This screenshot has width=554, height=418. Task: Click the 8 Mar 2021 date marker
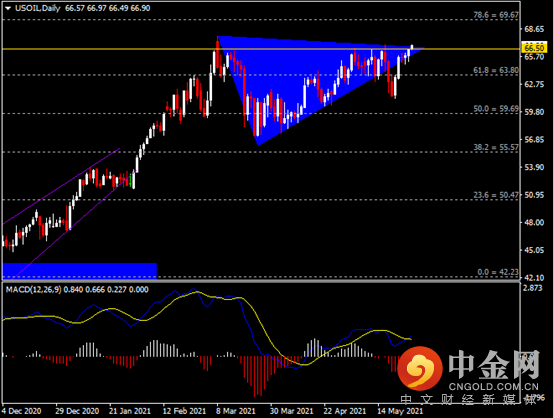point(236,411)
